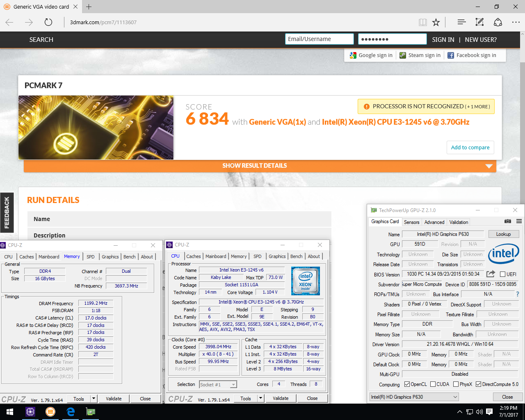Go back with browser back arrow

pyautogui.click(x=9, y=22)
